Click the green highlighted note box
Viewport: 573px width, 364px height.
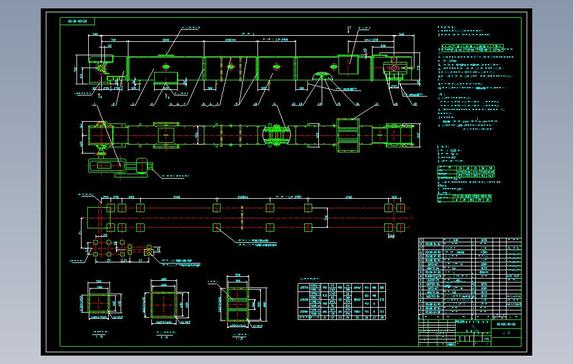472,48
